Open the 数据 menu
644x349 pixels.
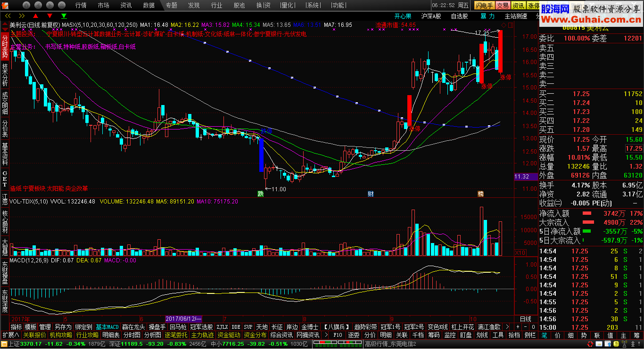click(149, 6)
